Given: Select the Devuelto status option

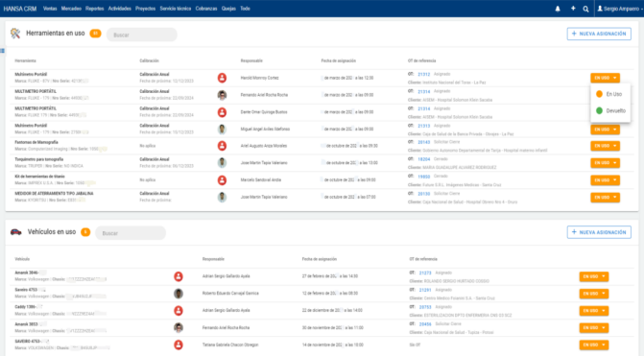Looking at the screenshot, I should click(x=610, y=111).
